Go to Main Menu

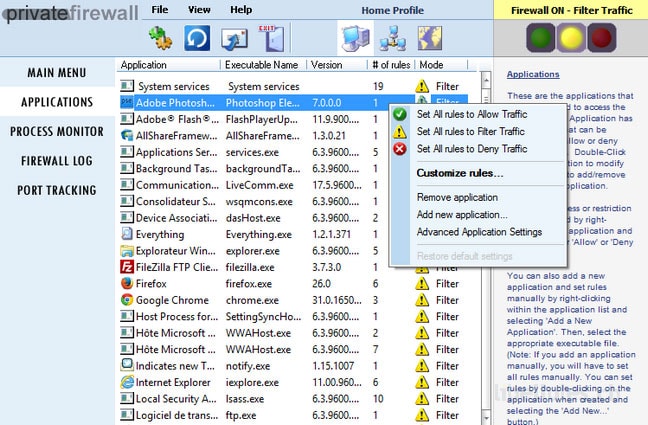(x=57, y=73)
